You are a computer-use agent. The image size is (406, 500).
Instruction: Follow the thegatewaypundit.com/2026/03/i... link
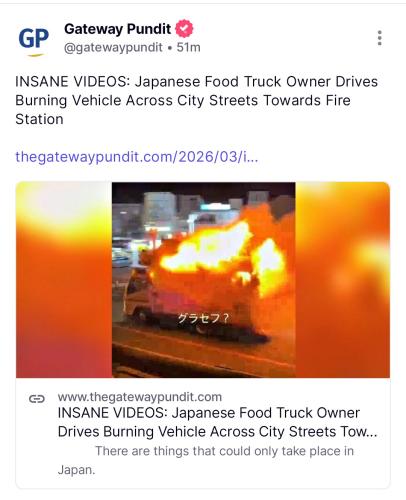coord(137,157)
